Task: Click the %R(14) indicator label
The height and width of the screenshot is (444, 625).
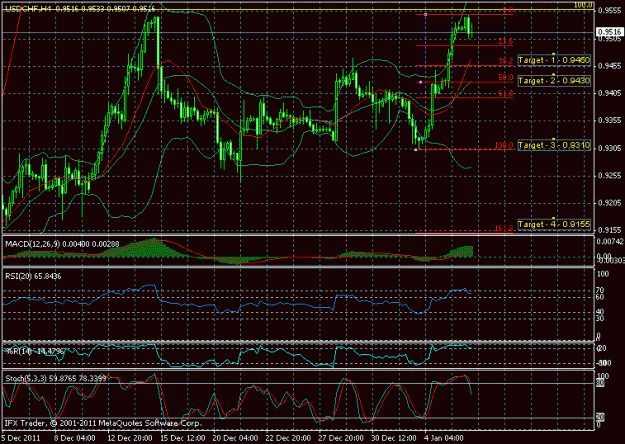Action: [x=33, y=352]
